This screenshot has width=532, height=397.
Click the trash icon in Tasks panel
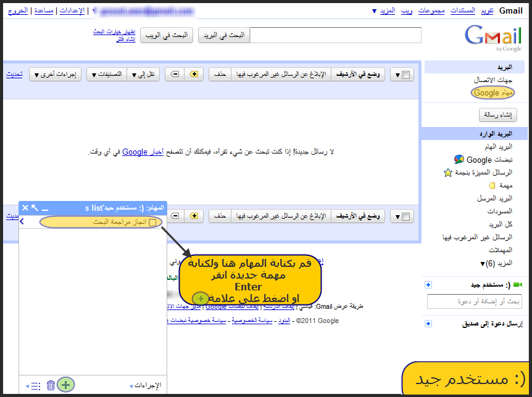tap(51, 385)
